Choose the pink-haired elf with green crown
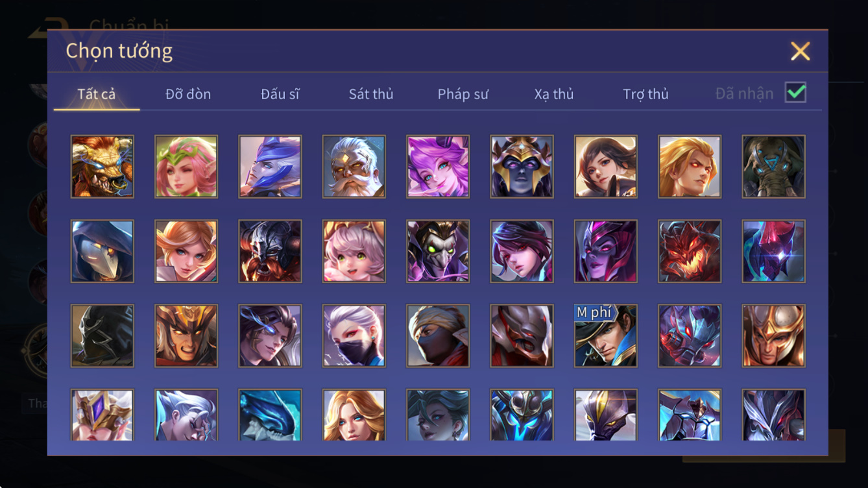Image resolution: width=868 pixels, height=488 pixels. click(186, 166)
